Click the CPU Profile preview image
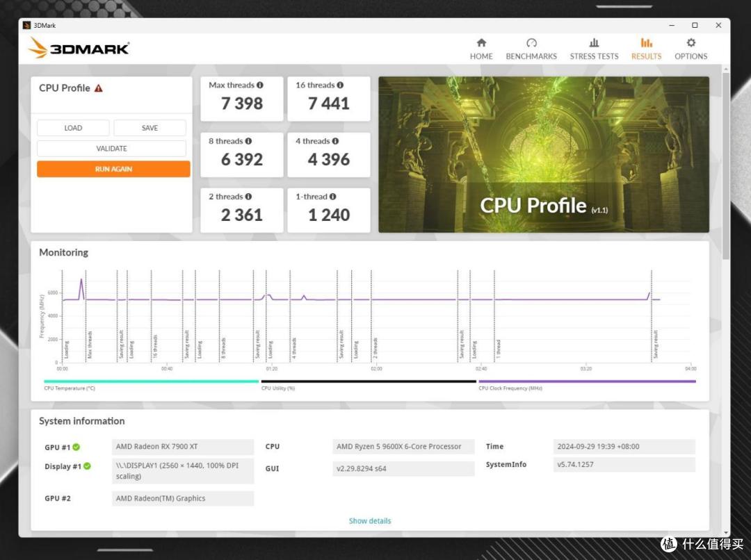The image size is (751, 560). pos(544,155)
